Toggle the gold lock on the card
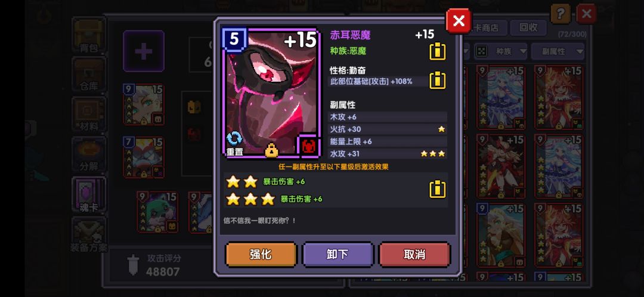Image resolution: width=644 pixels, height=297 pixels. click(271, 150)
